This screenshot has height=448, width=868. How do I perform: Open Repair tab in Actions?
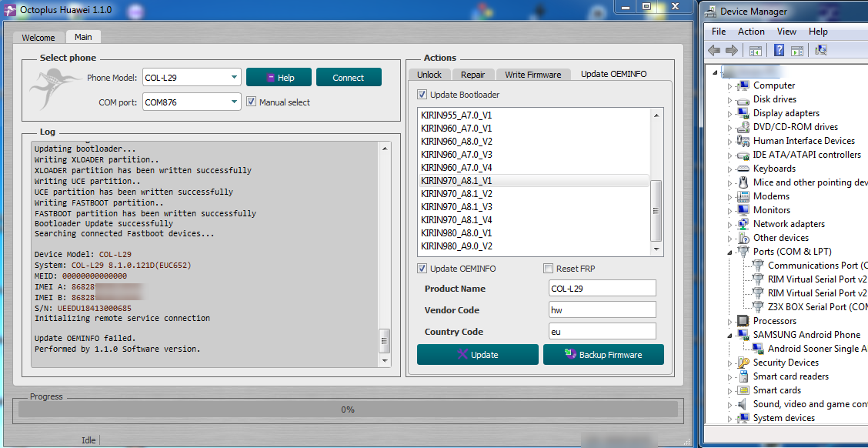click(472, 74)
